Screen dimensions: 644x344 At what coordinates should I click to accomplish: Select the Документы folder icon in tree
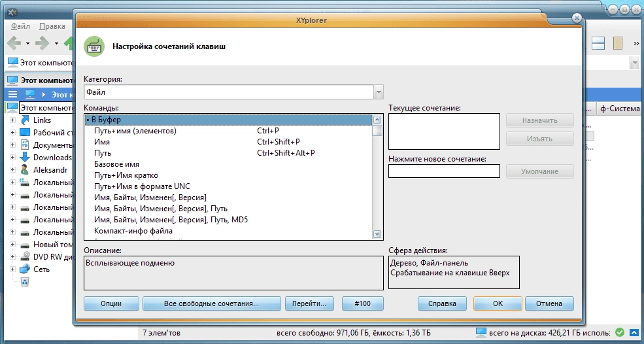click(x=25, y=145)
